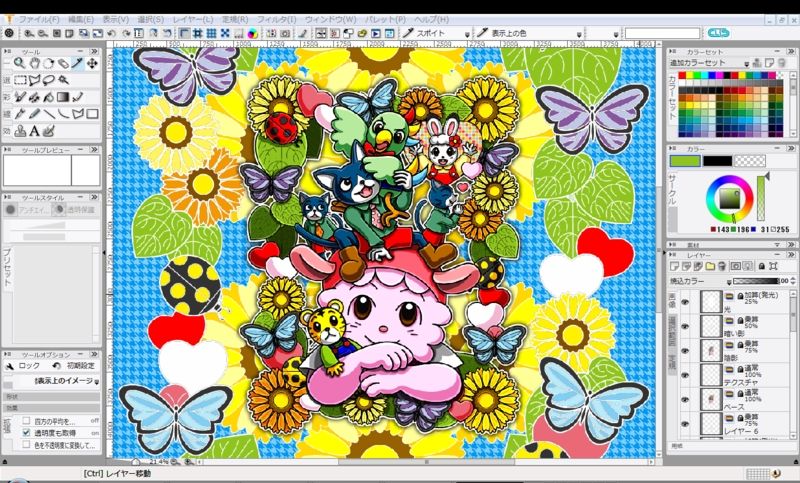Open the color circle toolbar icon
This screenshot has height=483, width=800.
pos(252,33)
